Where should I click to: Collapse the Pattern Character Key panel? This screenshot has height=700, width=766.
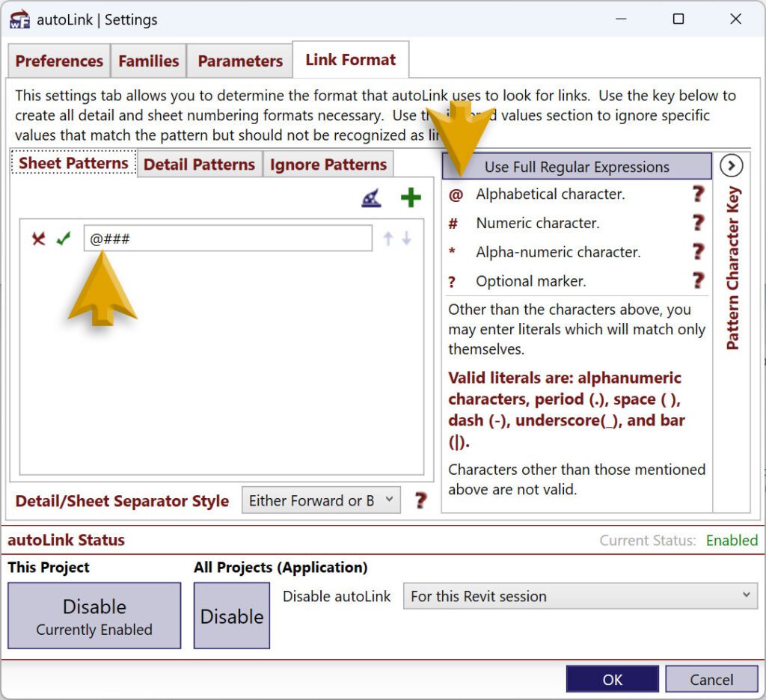[x=732, y=166]
